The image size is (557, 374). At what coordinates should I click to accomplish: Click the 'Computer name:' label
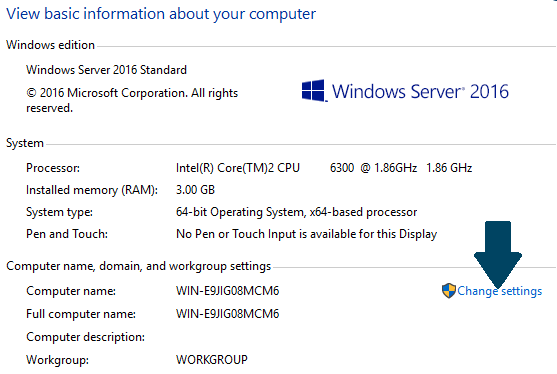pos(71,291)
